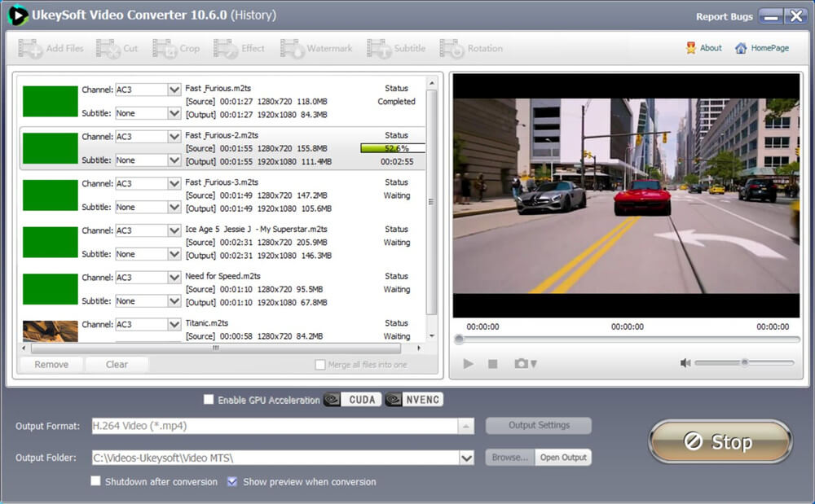Click the Output Folder path field
Screen dimensions: 815x504
[x=275, y=458]
